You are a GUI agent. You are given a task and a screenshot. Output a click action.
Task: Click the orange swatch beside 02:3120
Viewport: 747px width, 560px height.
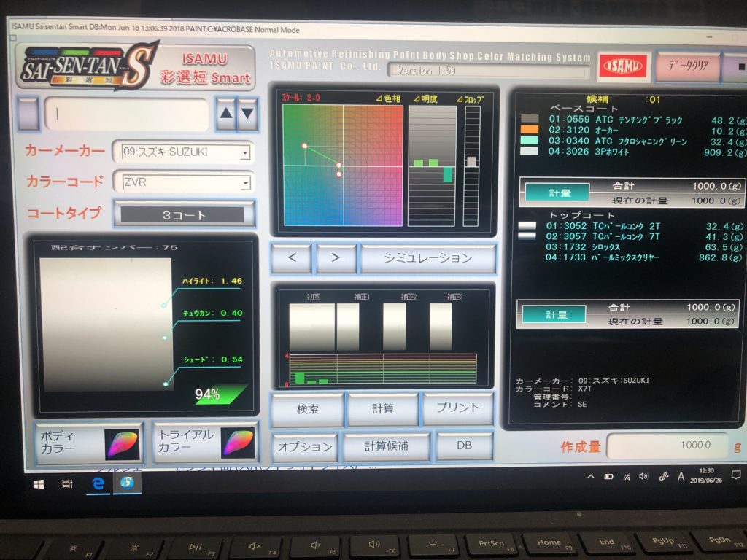click(x=530, y=130)
